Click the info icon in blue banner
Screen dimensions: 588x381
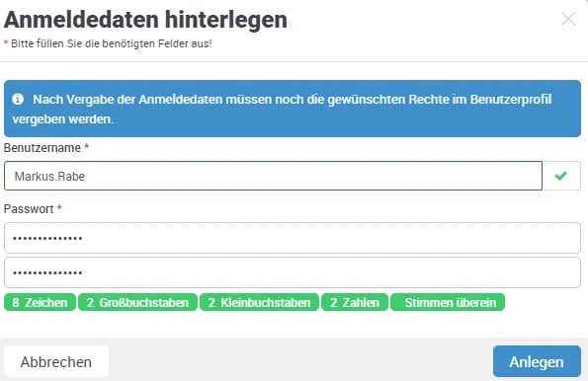pos(18,100)
